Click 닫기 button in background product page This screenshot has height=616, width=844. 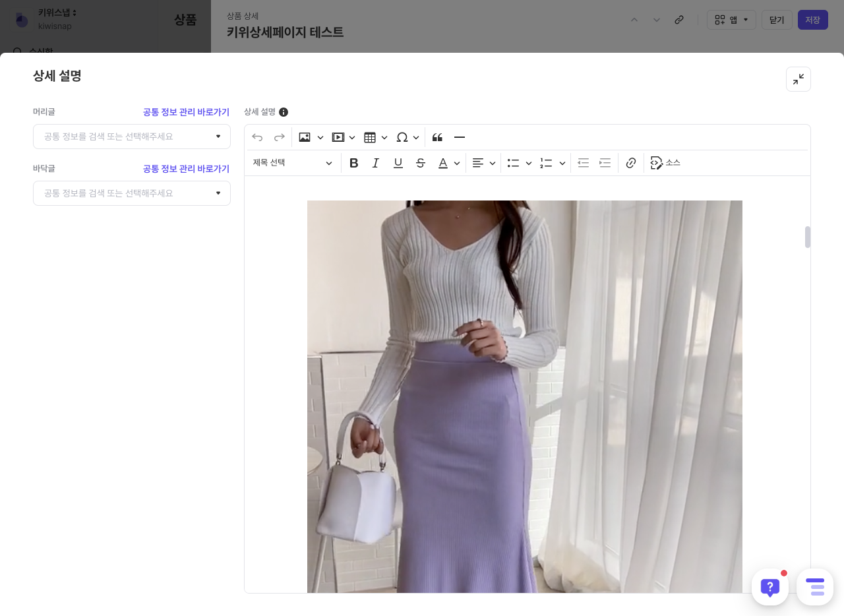point(777,20)
